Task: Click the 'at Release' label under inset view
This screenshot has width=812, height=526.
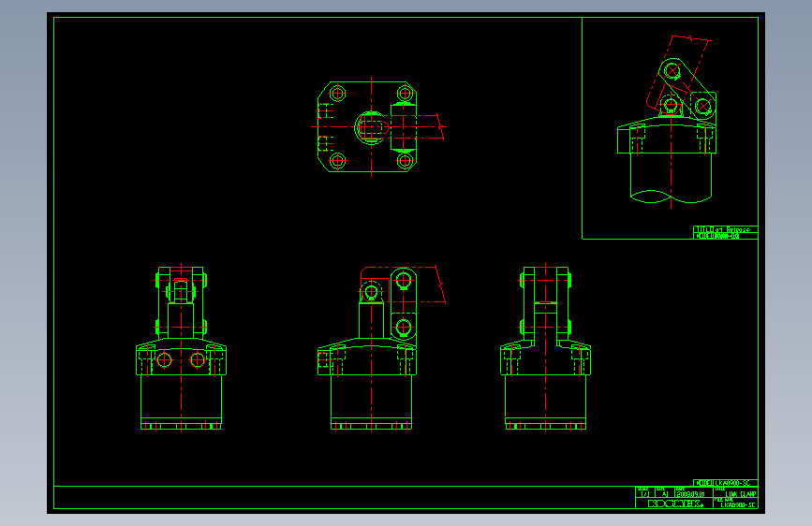Action: (x=732, y=229)
